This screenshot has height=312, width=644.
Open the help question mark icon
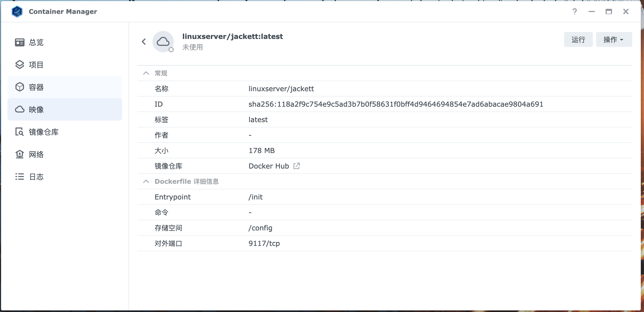coord(574,11)
